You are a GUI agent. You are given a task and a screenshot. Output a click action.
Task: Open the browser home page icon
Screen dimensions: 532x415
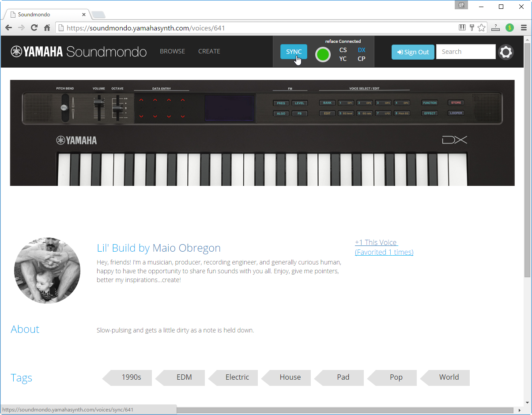click(47, 28)
